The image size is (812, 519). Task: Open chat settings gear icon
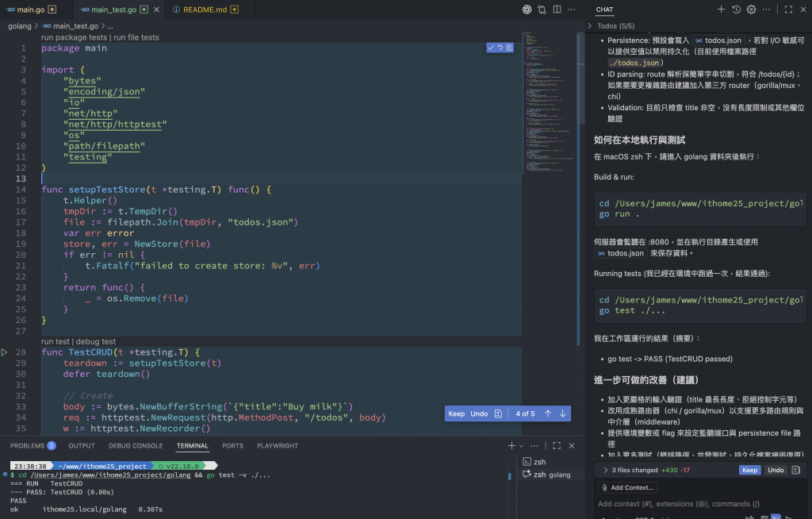point(751,10)
